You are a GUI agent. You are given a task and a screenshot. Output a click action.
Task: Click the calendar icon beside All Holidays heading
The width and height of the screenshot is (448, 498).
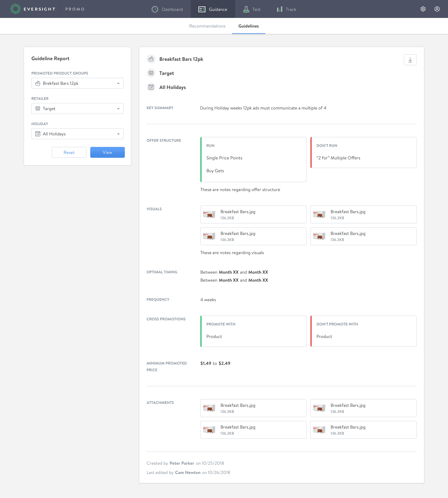tap(151, 87)
